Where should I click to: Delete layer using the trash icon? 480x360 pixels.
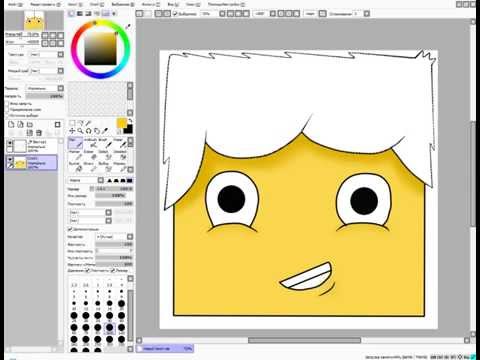[39, 133]
